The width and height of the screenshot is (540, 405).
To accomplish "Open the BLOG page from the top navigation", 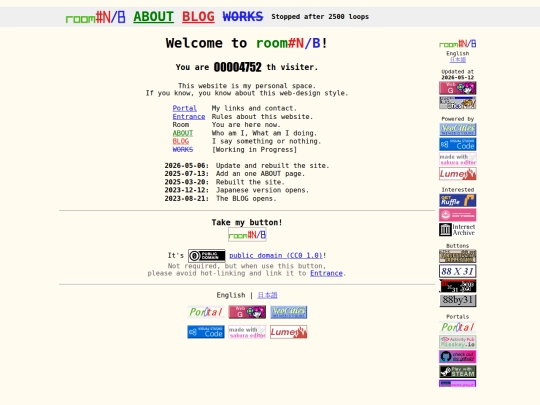I will click(x=198, y=17).
